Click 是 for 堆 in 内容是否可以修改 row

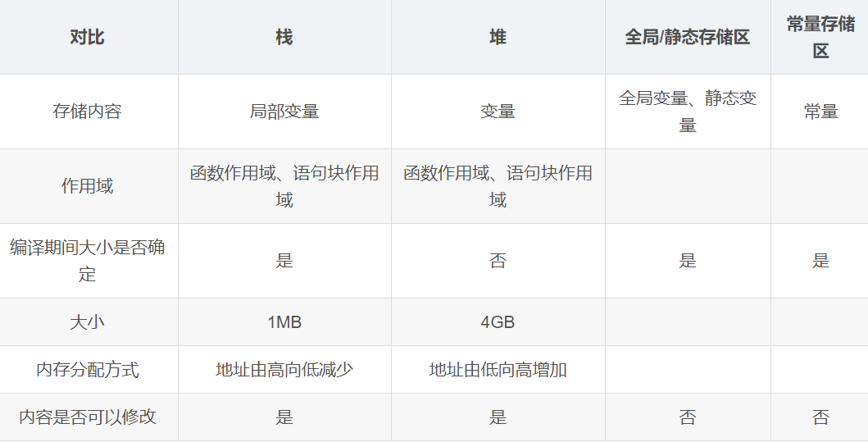pos(498,417)
